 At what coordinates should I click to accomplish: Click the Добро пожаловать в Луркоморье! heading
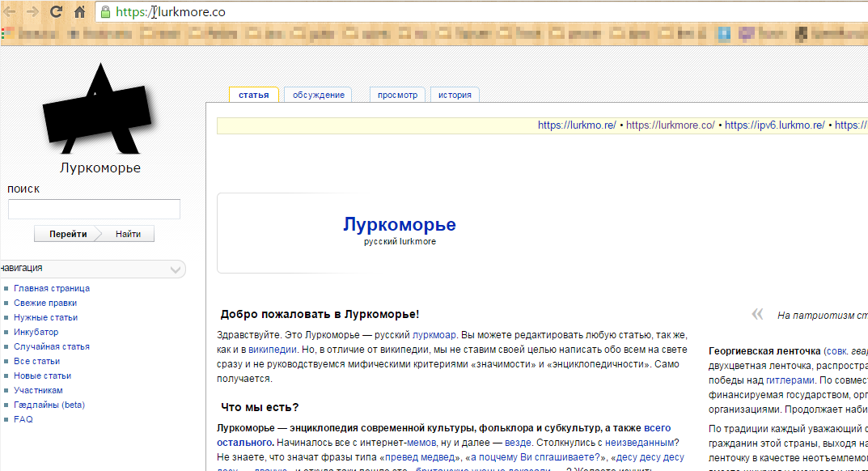320,314
